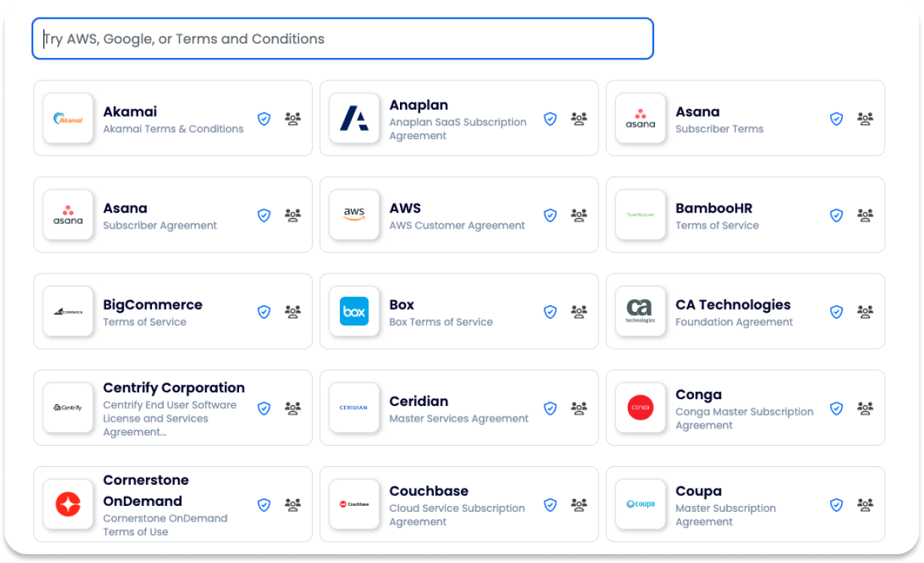Click Coupa card people group icon

865,505
